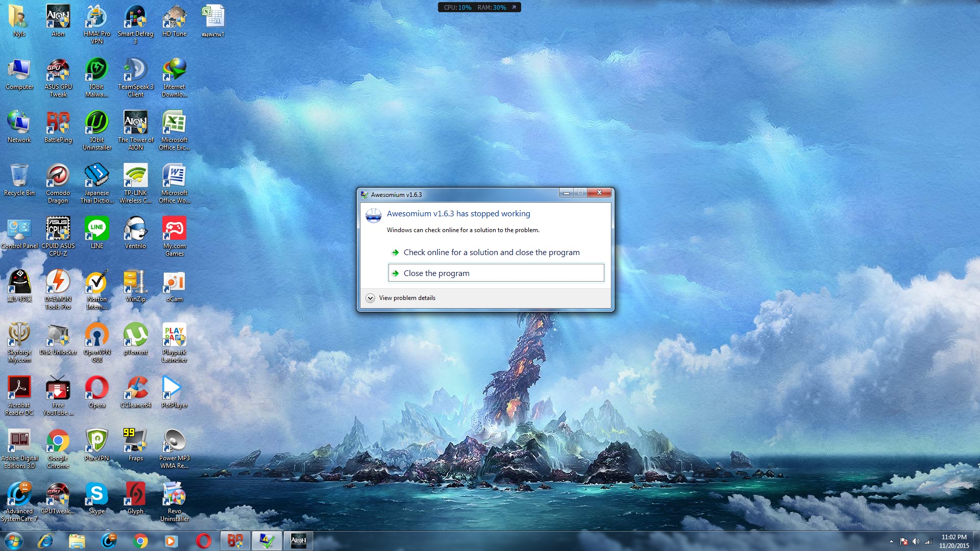Expand the CPU RAM monitor widget arrow
This screenshot has width=980, height=551.
click(514, 7)
